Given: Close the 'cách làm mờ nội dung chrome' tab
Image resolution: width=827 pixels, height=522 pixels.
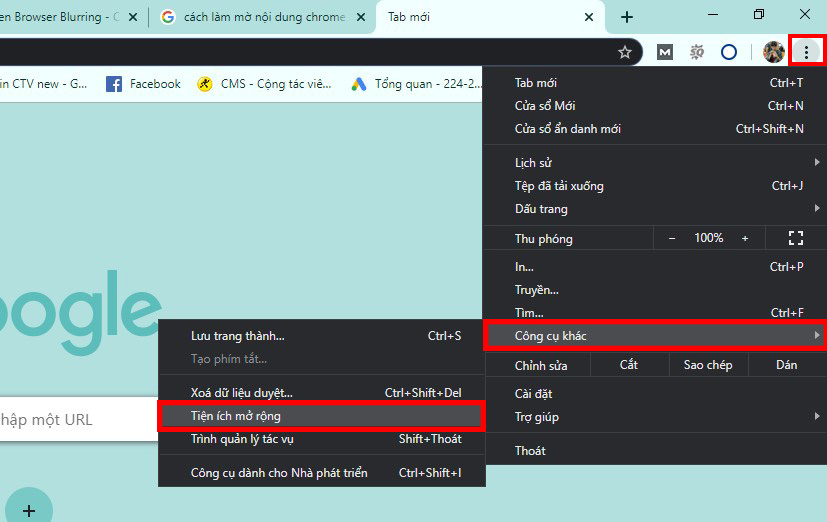Looking at the screenshot, I should coord(361,17).
